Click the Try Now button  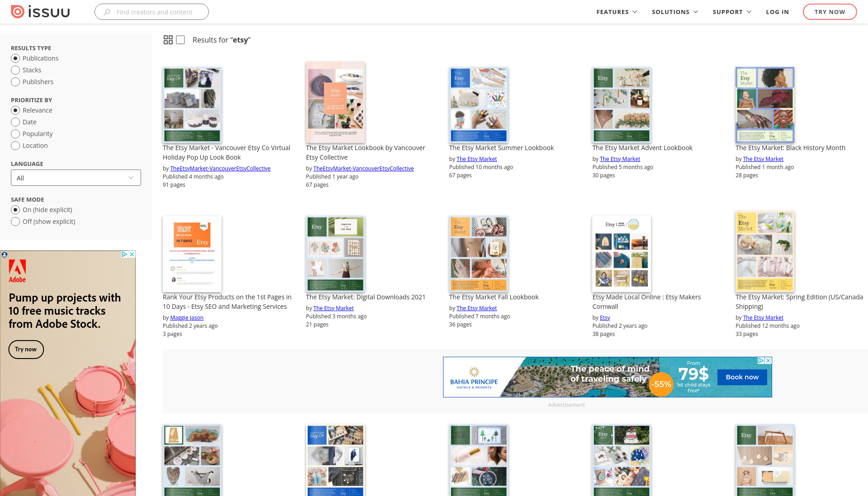(830, 12)
